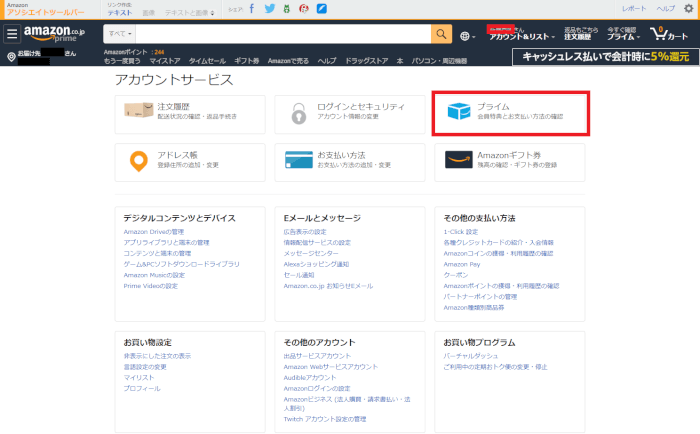Open the 注文履歴 card
700x434 pixels.
point(190,113)
